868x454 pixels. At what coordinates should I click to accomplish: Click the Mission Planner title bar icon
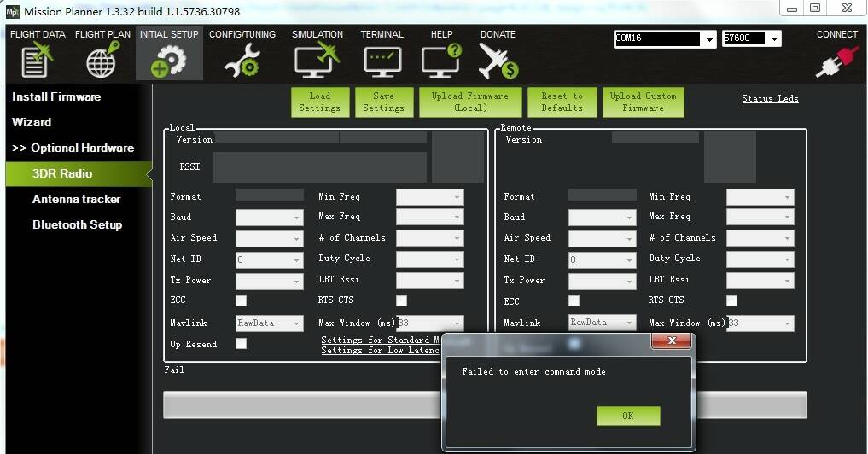12,11
